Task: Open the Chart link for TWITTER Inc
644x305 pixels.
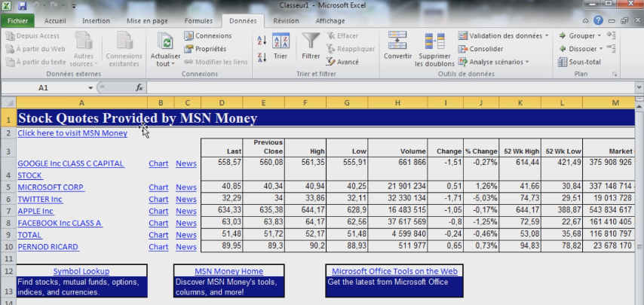Action: pos(158,200)
